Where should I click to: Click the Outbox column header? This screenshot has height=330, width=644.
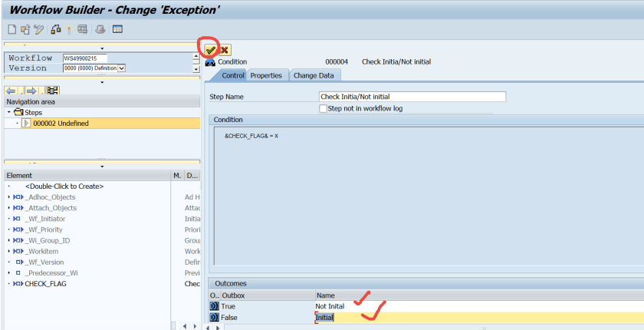268,295
